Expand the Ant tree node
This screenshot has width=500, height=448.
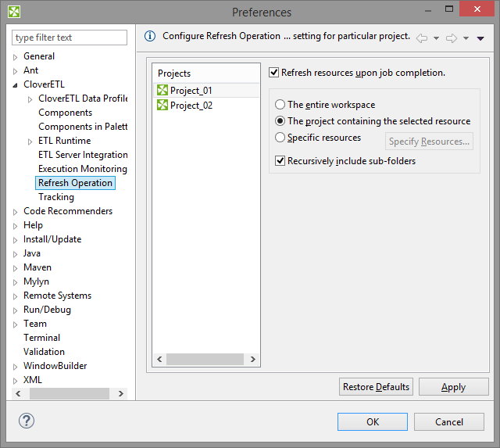click(x=15, y=71)
